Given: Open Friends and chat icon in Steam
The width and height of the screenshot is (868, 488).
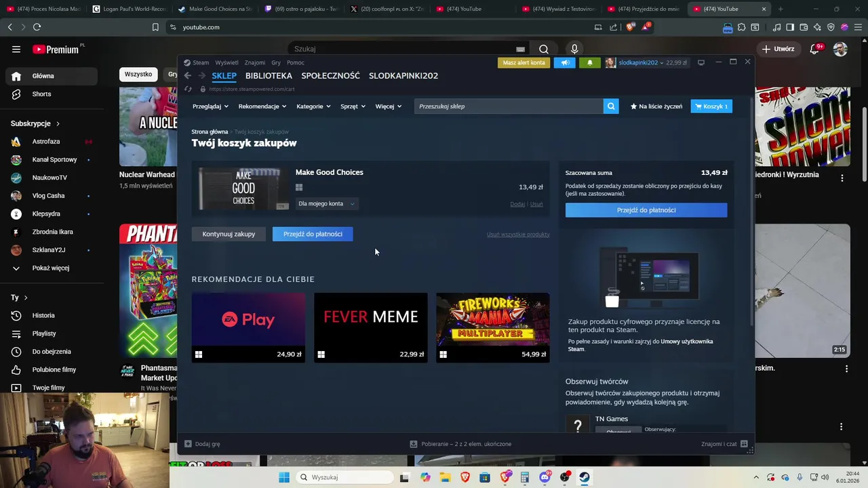Looking at the screenshot, I should (744, 444).
